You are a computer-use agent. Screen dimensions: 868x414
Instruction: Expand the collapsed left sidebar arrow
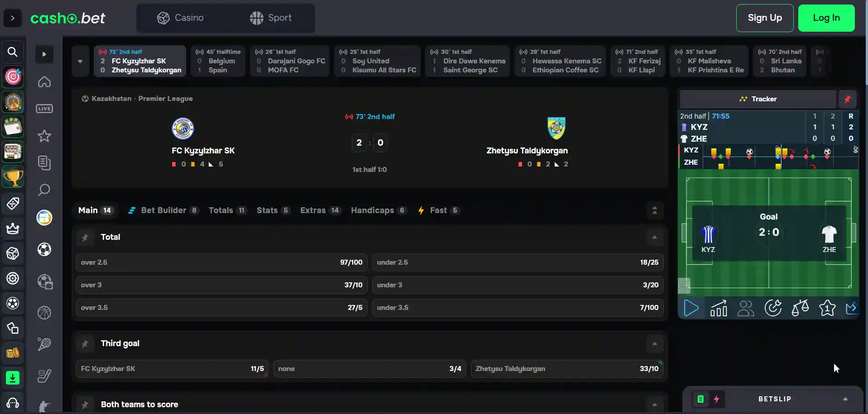[13, 18]
